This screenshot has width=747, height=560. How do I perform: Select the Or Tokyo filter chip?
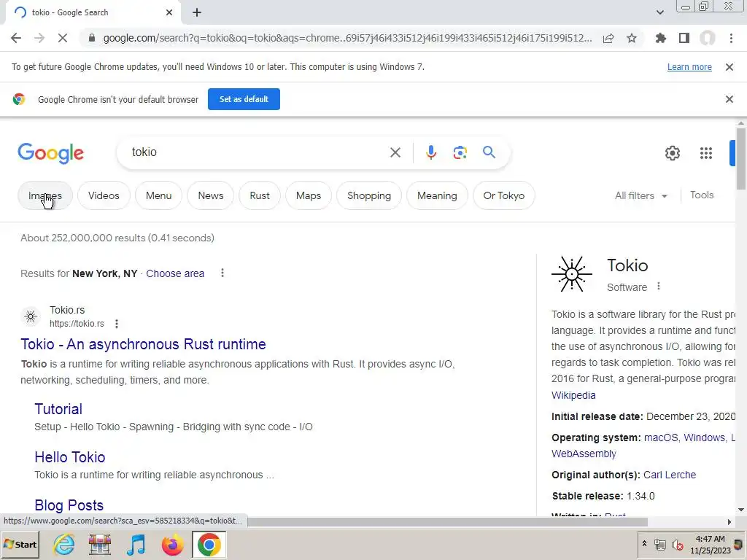click(x=503, y=195)
